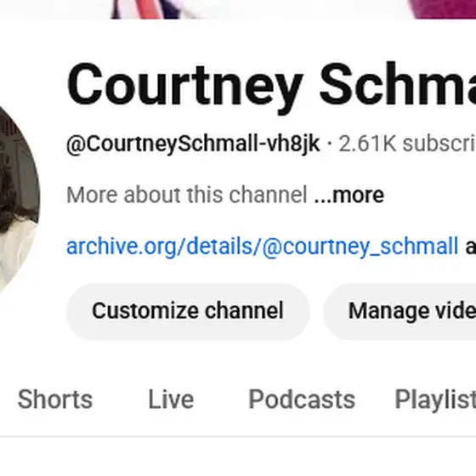Click the divider line beneath the tabs

tap(238, 437)
